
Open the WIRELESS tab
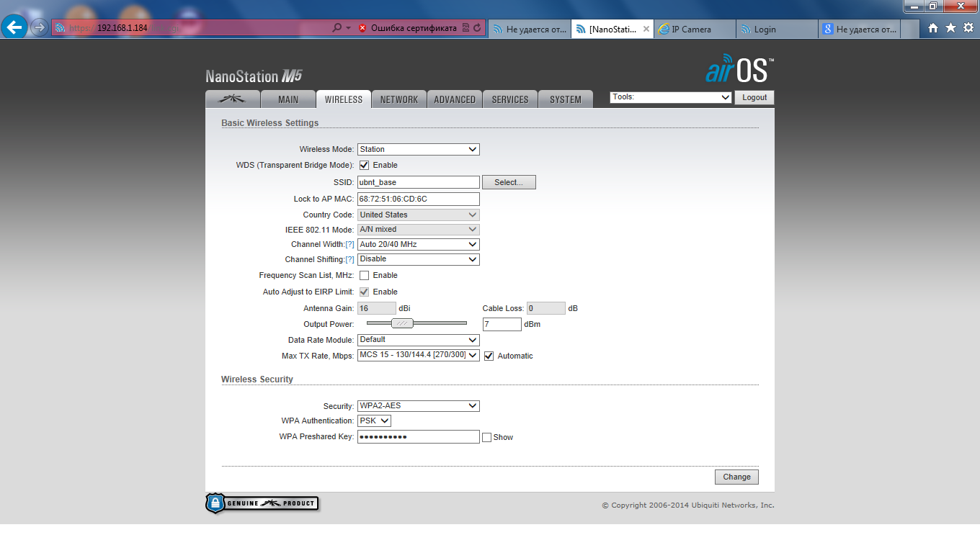coord(344,99)
